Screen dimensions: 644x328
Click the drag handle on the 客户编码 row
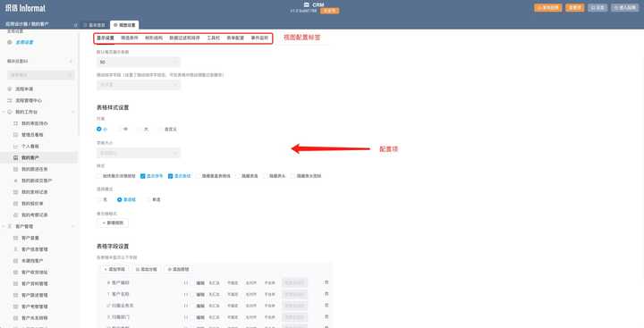tap(186, 282)
